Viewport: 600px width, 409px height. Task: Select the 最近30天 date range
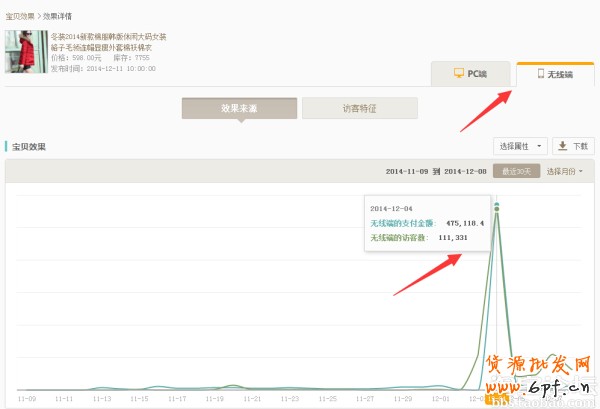tap(516, 171)
